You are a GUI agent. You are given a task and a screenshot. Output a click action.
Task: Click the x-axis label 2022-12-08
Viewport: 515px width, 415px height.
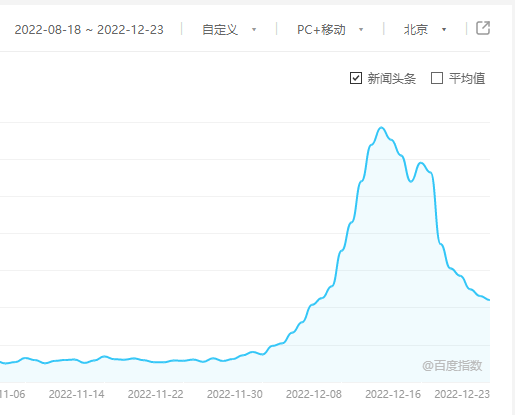[314, 394]
